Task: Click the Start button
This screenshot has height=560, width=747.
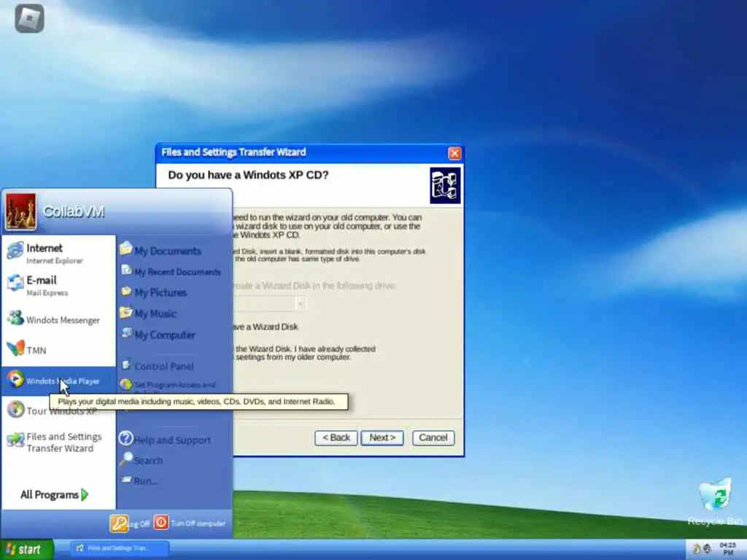Action: [26, 550]
